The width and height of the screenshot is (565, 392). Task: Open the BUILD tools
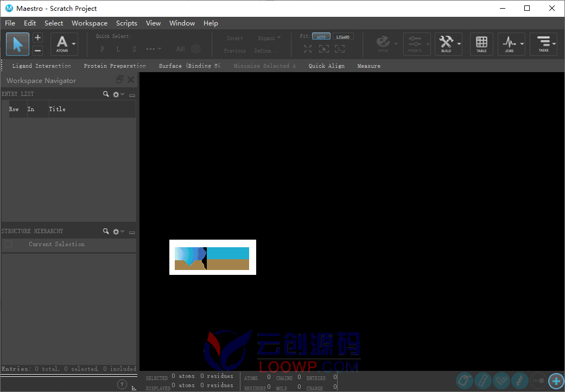[446, 44]
